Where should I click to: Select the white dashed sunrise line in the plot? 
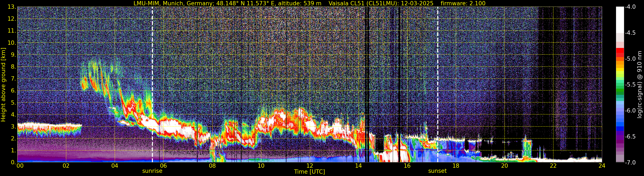pyautogui.click(x=152, y=85)
